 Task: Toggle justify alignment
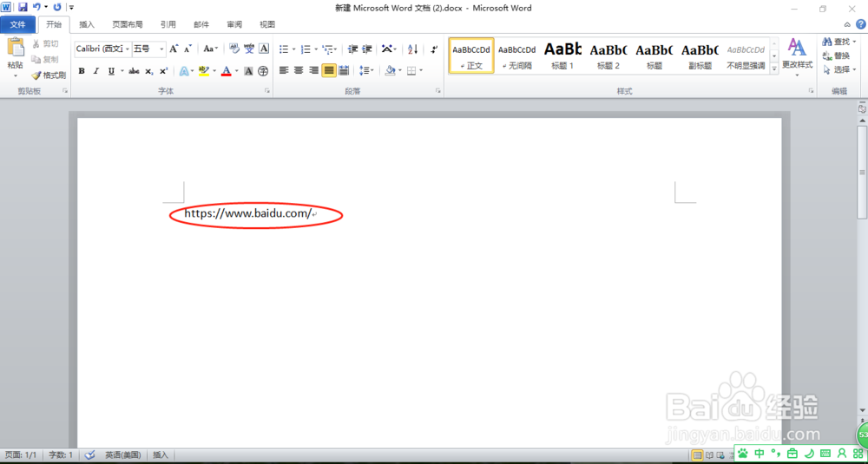329,70
